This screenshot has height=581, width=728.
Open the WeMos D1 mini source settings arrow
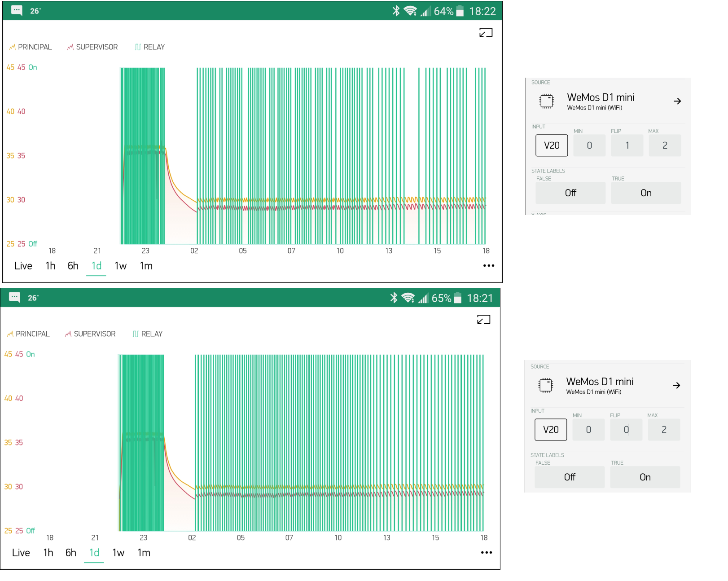678,101
